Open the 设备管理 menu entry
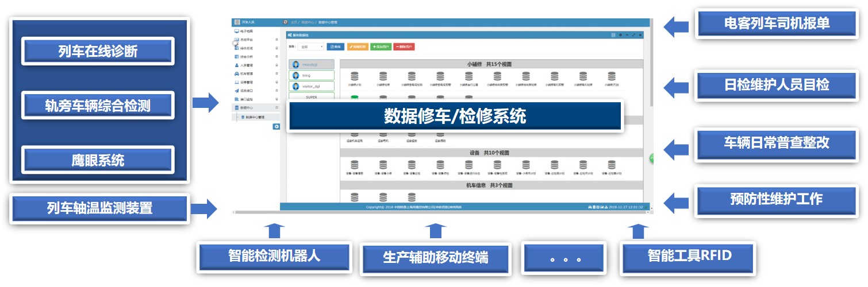The height and width of the screenshot is (287, 868). 247,82
